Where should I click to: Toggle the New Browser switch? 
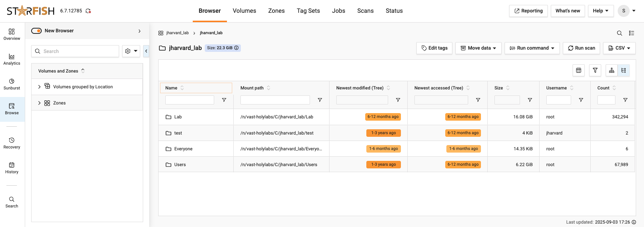pos(36,31)
